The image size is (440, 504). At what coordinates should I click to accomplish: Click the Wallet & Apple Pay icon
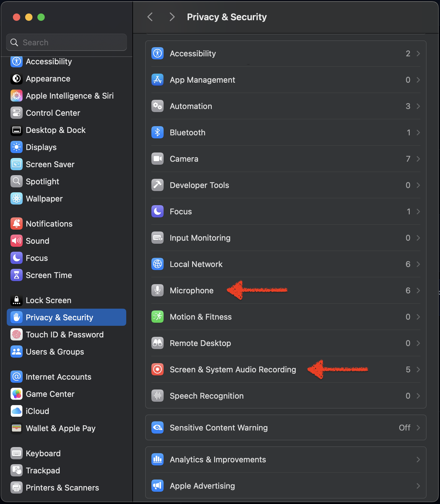pos(17,428)
